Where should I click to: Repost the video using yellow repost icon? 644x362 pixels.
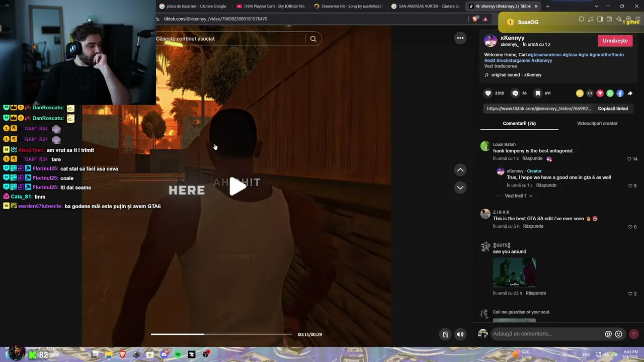(x=580, y=93)
